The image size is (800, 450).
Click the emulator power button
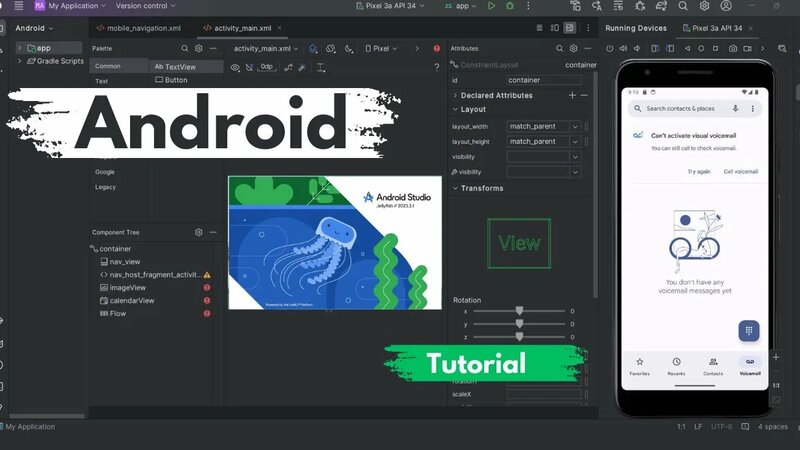pyautogui.click(x=609, y=48)
